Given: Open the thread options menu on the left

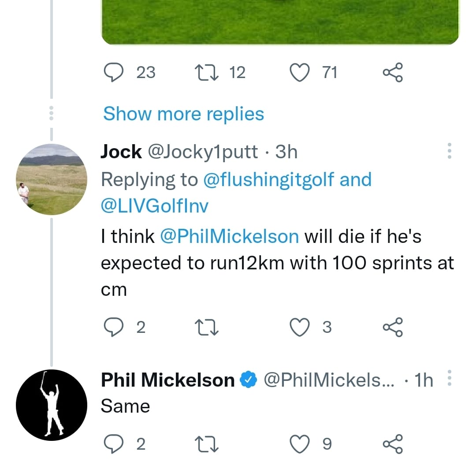Looking at the screenshot, I should tap(52, 113).
